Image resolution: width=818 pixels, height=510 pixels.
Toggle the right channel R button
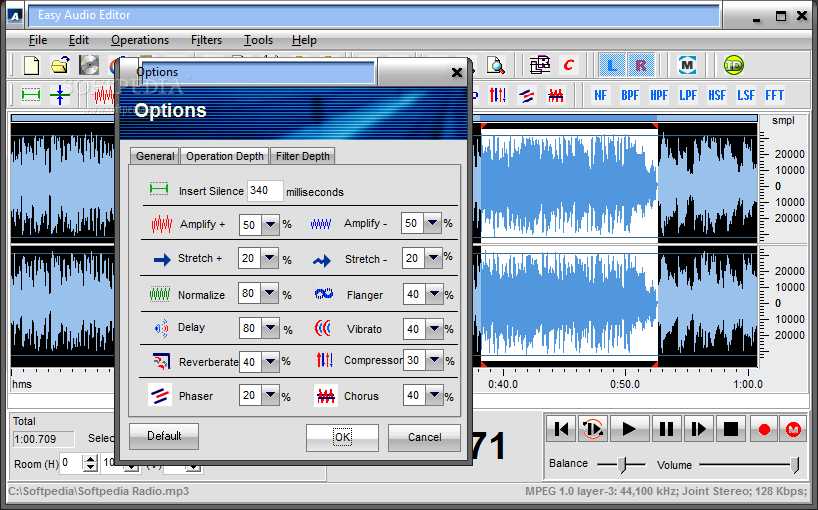(x=640, y=65)
